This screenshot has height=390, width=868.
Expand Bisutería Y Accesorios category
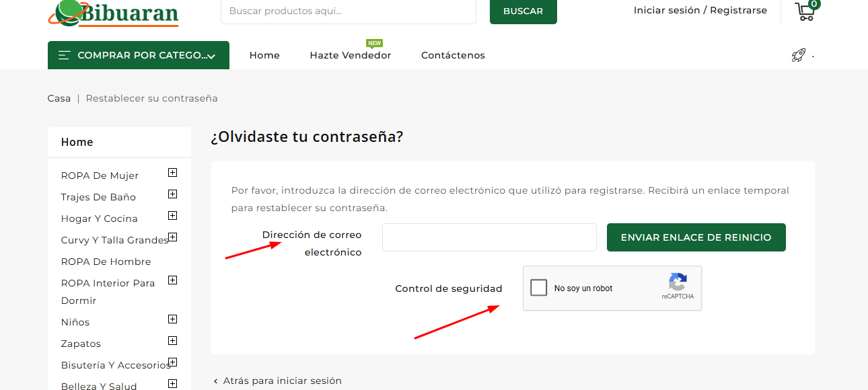172,362
